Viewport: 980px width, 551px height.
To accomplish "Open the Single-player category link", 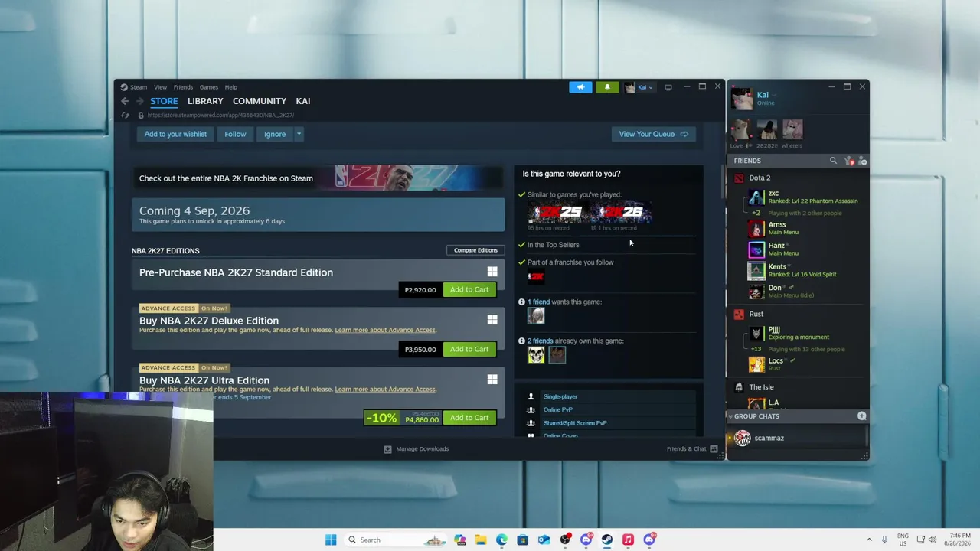I will [560, 396].
